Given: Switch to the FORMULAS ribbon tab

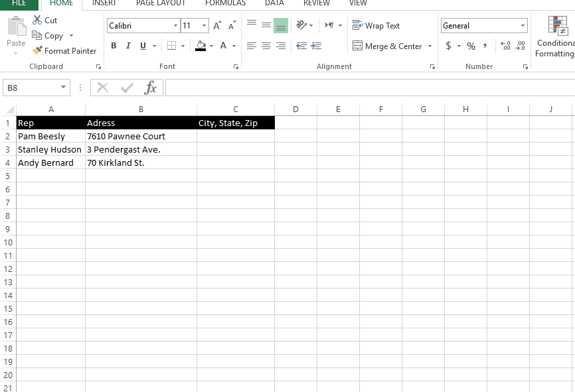Looking at the screenshot, I should (224, 3).
